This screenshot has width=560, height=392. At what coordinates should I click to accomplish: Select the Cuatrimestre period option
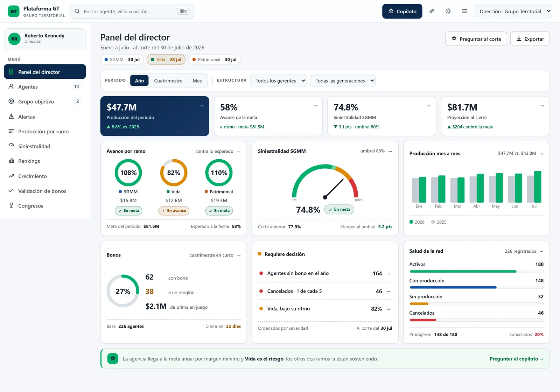(168, 80)
